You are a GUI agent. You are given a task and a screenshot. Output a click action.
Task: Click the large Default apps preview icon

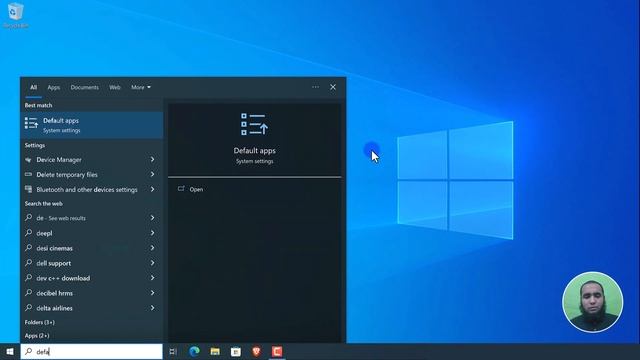coord(254,124)
